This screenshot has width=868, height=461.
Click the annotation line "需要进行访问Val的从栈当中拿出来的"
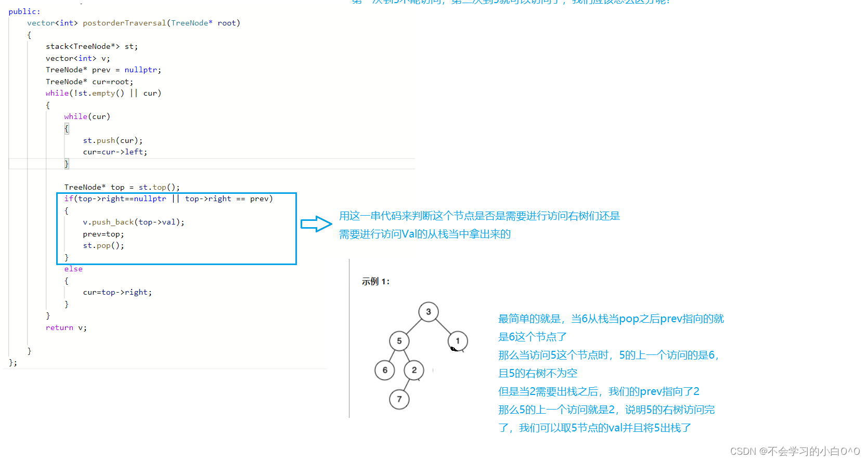tap(425, 234)
